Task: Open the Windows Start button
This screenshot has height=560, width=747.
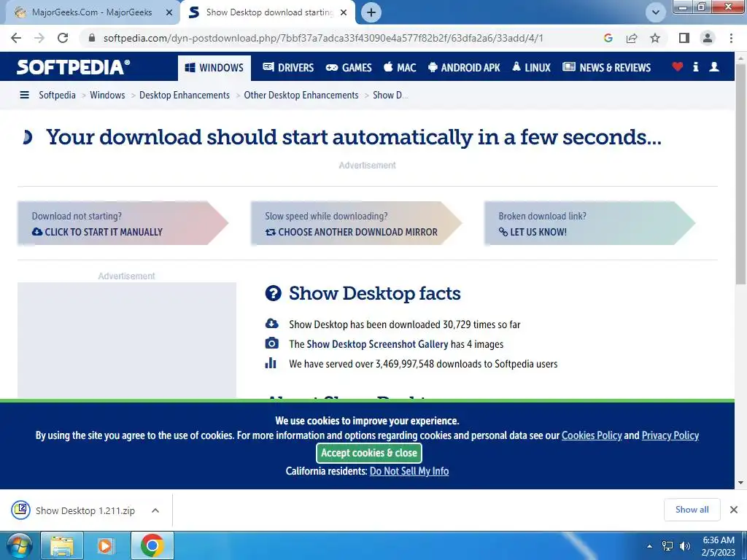Action: click(x=19, y=545)
